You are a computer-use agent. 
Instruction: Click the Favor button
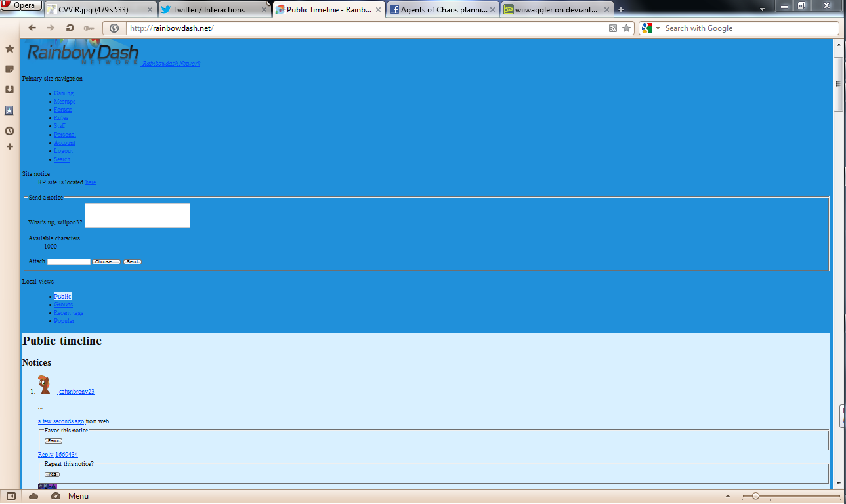[53, 441]
